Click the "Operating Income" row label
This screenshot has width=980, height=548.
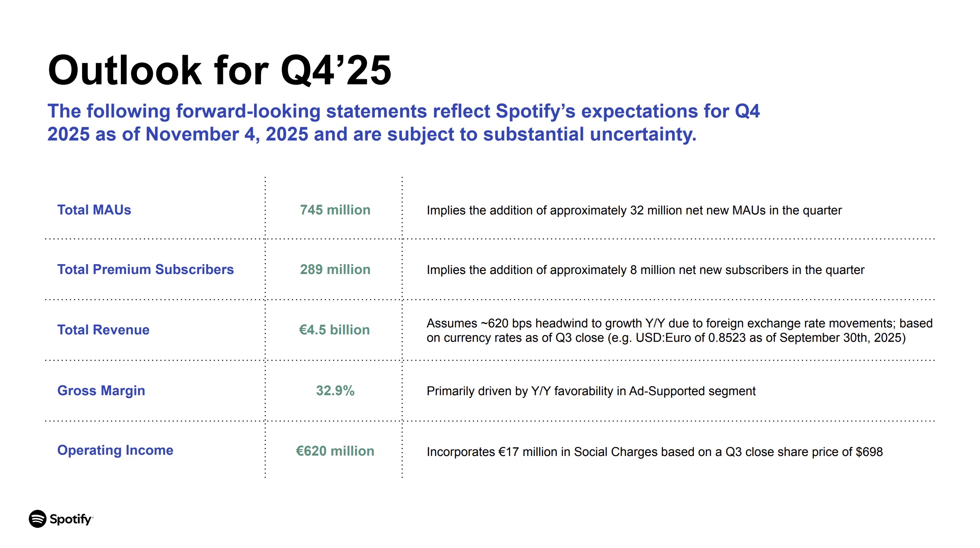[115, 450]
